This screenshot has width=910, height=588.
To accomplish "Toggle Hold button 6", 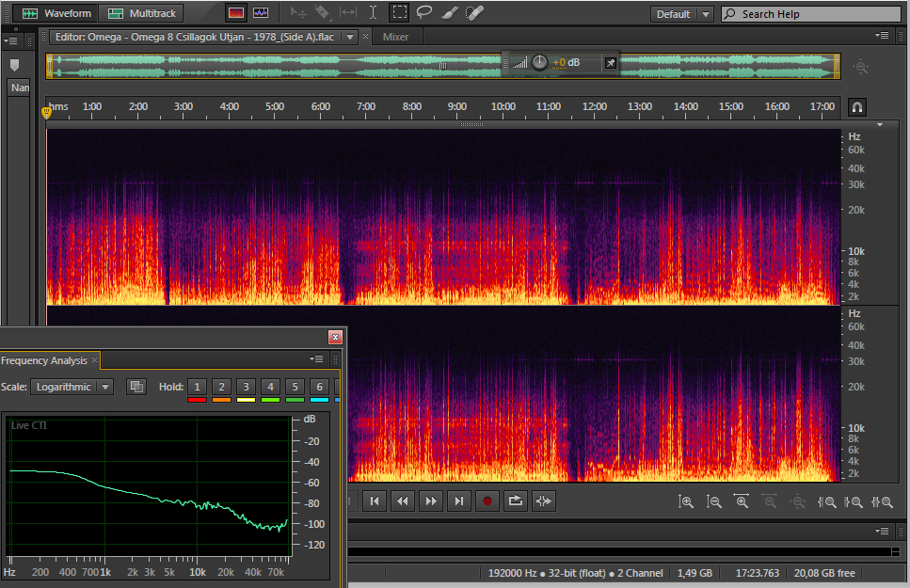I will point(319,387).
